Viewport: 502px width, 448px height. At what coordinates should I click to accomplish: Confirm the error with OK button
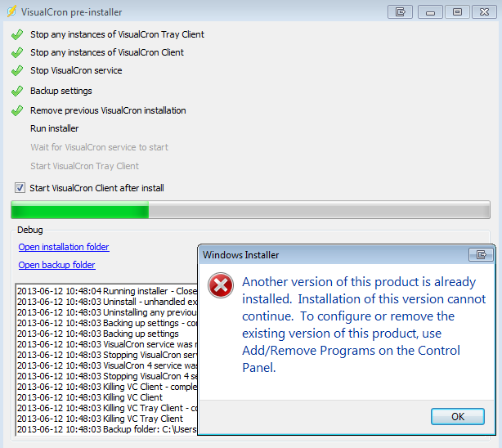coord(458,416)
